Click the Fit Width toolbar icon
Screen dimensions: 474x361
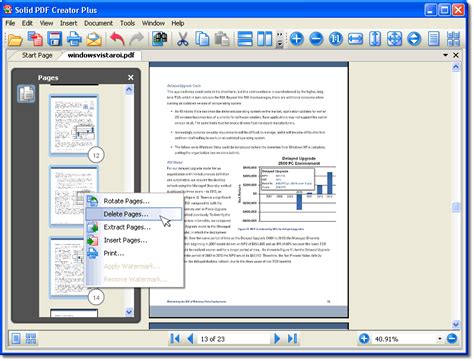pyautogui.click(x=355, y=39)
